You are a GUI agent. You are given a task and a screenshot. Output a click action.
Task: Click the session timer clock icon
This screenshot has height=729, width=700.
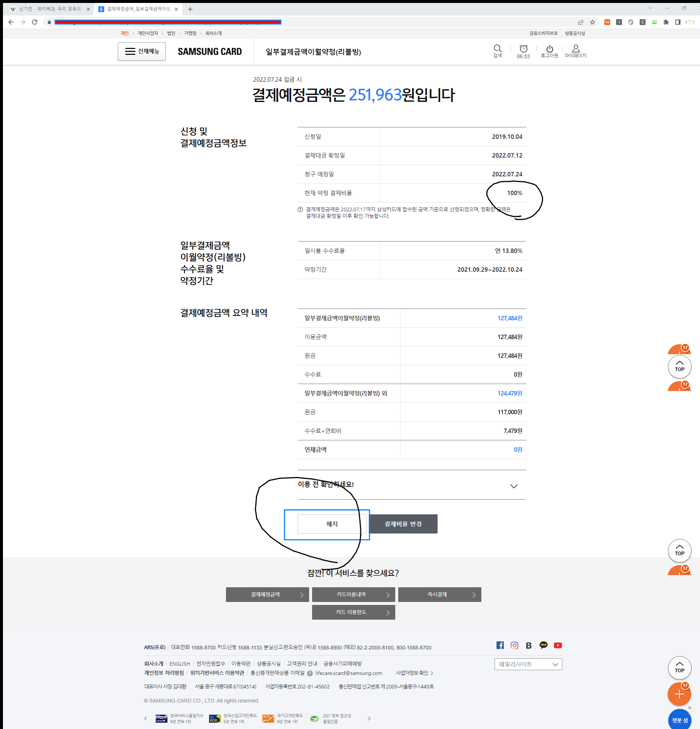coord(523,49)
